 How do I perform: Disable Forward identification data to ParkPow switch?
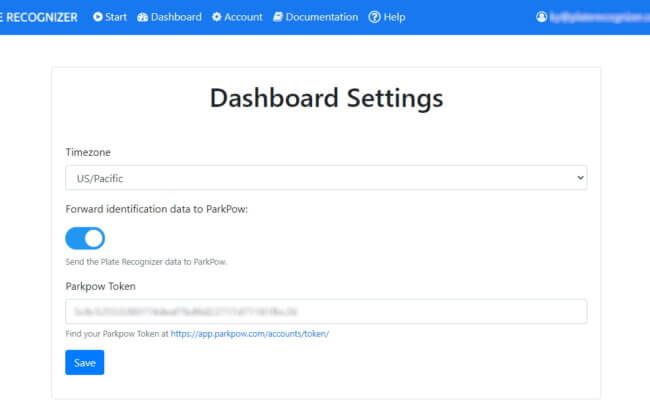85,238
